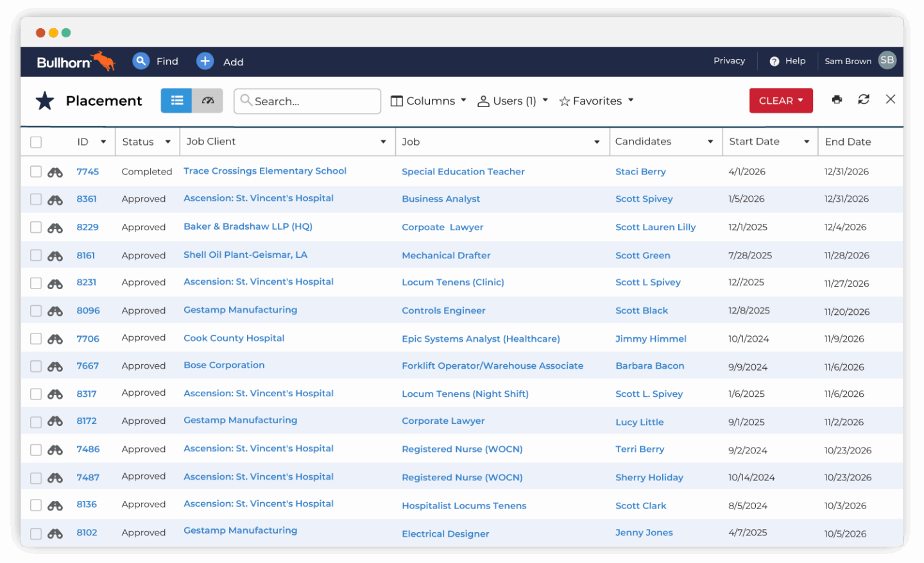This screenshot has width=924, height=563.
Task: Open the Job Client column filter arrow
Action: 383,142
